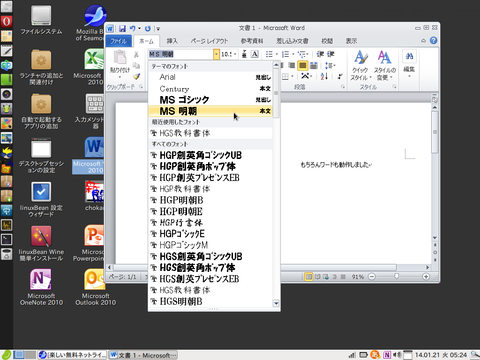Click the enclosed character border A icon

(x=255, y=54)
